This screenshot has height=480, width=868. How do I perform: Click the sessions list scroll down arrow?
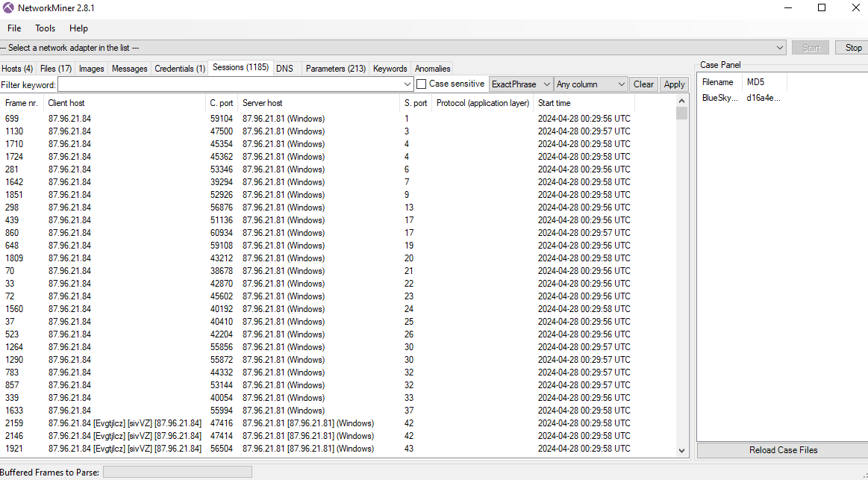(681, 450)
